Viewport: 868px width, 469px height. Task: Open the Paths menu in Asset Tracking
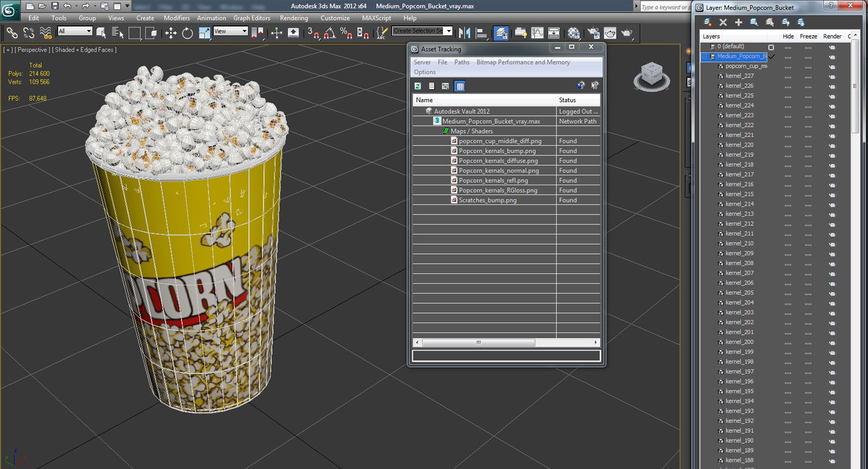[x=462, y=62]
